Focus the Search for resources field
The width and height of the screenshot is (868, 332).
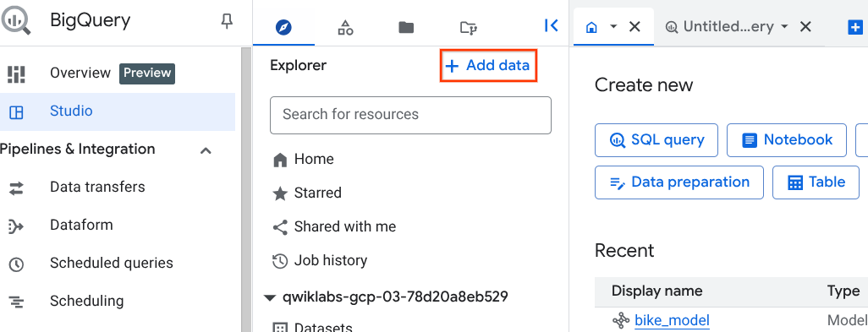(x=411, y=115)
